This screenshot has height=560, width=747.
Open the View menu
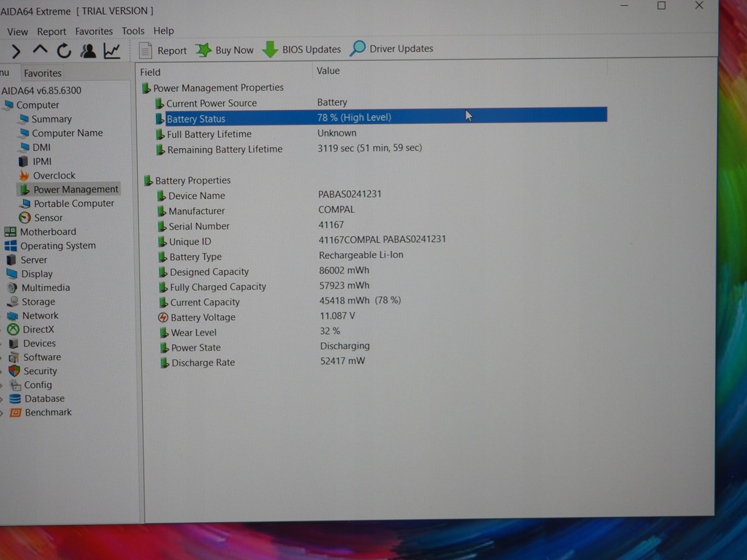click(18, 31)
